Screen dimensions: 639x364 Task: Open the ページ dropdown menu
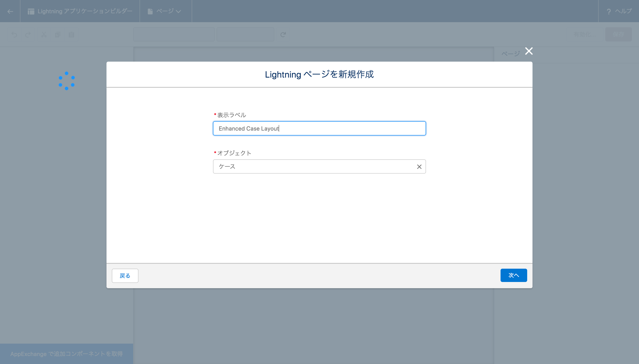[165, 11]
